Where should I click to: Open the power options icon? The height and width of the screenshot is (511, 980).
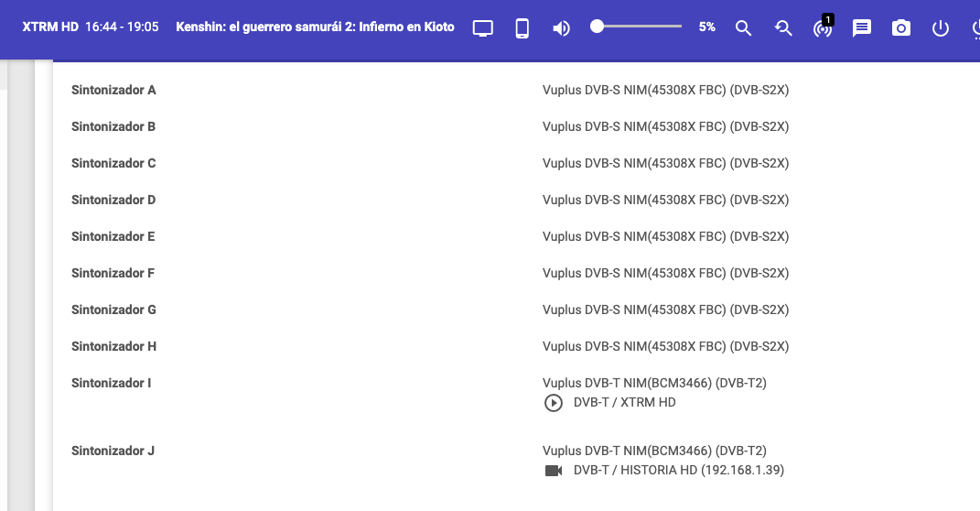[941, 28]
